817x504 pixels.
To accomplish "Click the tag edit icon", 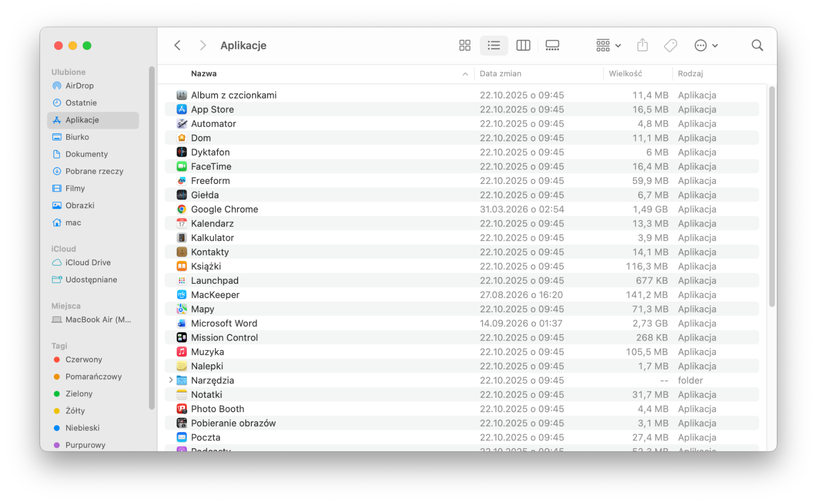I will coord(670,45).
